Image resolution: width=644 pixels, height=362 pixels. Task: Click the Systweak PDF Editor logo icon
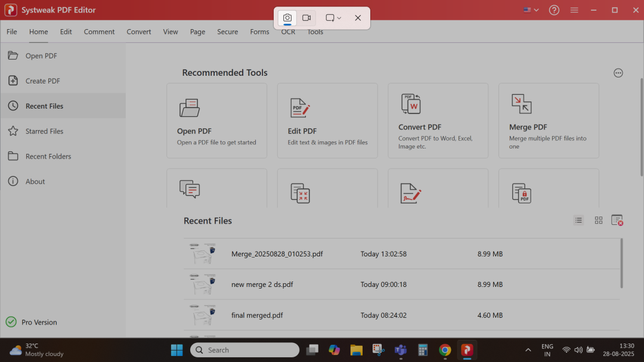(11, 10)
